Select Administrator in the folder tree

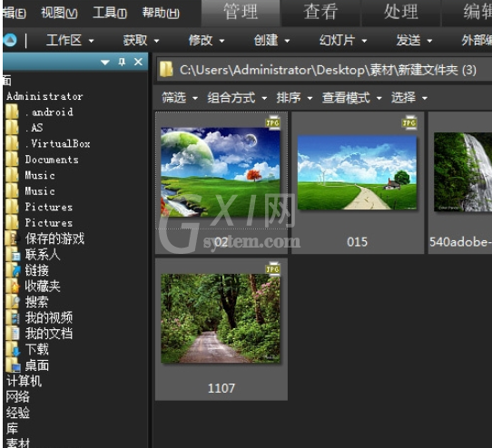click(44, 96)
